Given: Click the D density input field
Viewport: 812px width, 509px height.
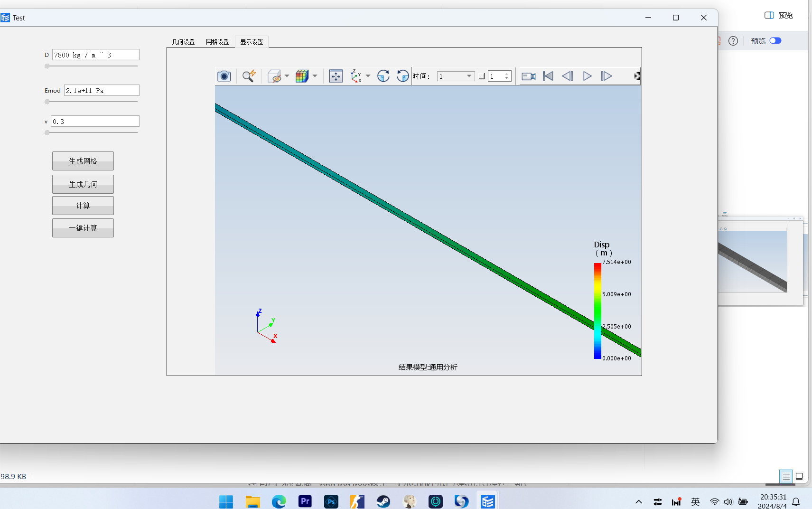Looking at the screenshot, I should (95, 55).
